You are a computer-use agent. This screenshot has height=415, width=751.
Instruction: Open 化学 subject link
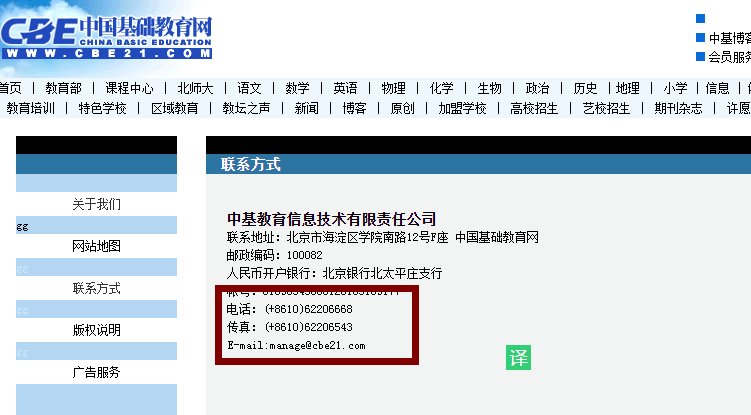tap(441, 88)
